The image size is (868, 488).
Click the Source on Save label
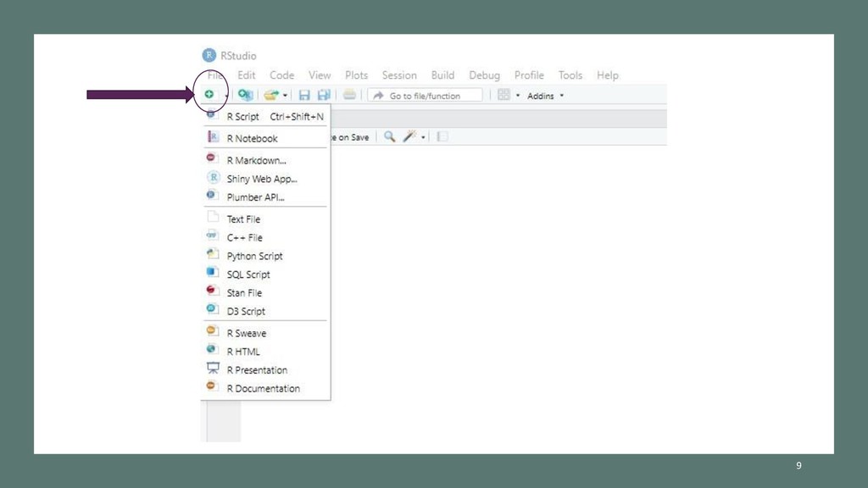pos(350,137)
